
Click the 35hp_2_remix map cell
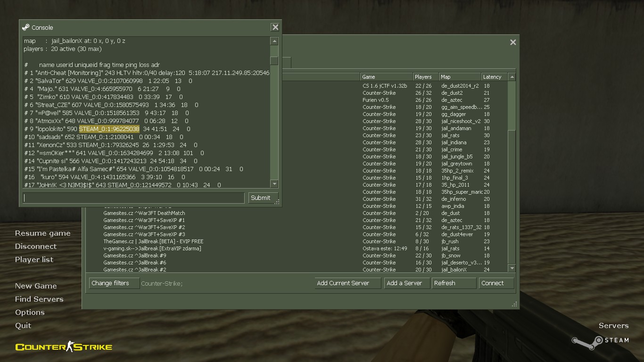[457, 171]
